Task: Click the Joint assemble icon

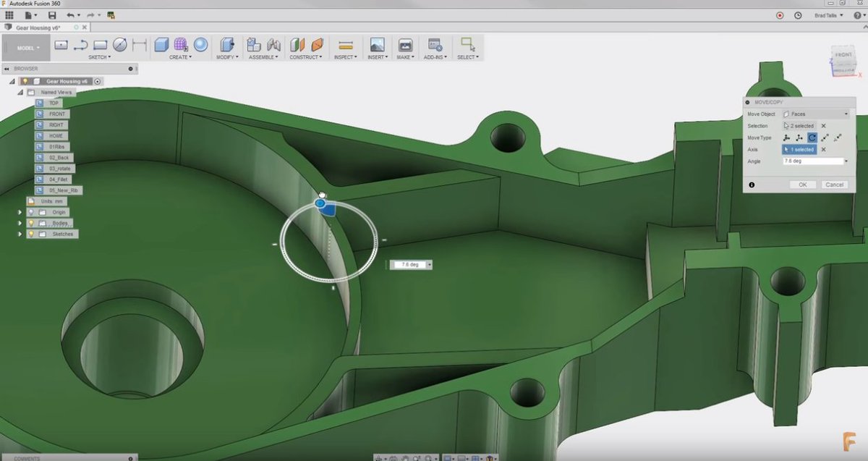Action: pos(273,45)
